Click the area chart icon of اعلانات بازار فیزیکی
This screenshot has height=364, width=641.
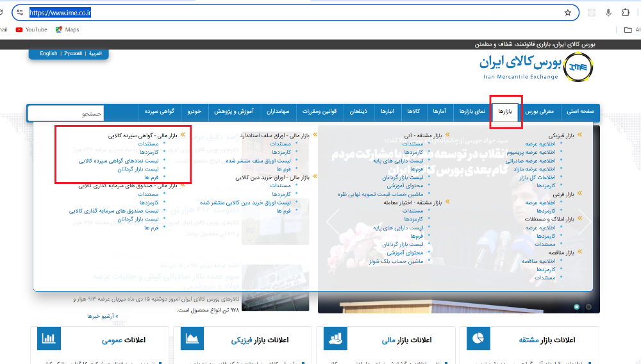[x=192, y=338]
